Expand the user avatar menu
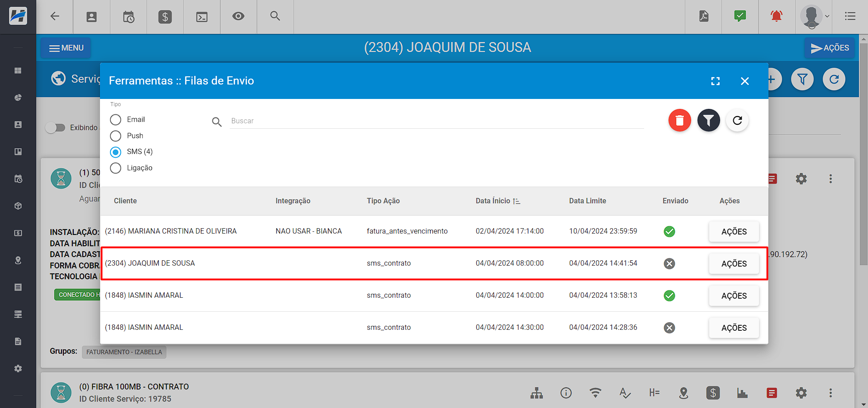This screenshot has width=868, height=408. (815, 17)
